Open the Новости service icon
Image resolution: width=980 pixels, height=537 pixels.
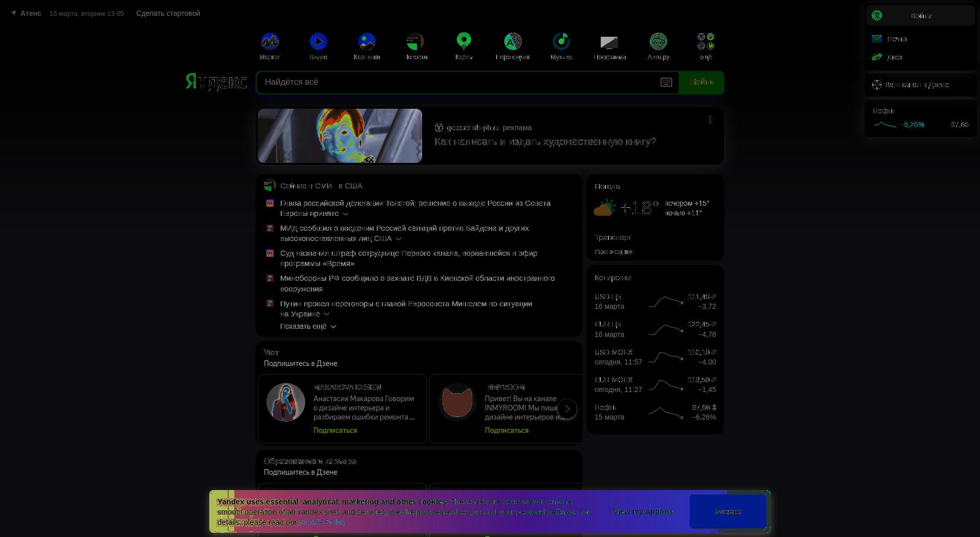click(415, 41)
